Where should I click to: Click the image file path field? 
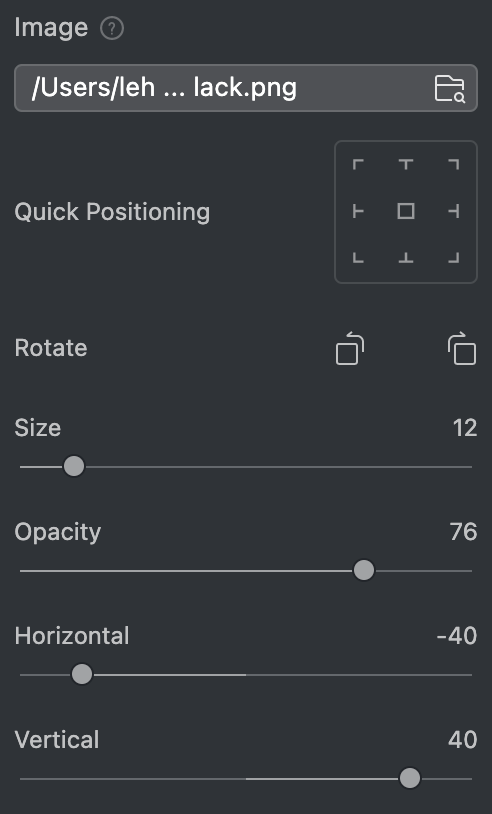coord(245,88)
